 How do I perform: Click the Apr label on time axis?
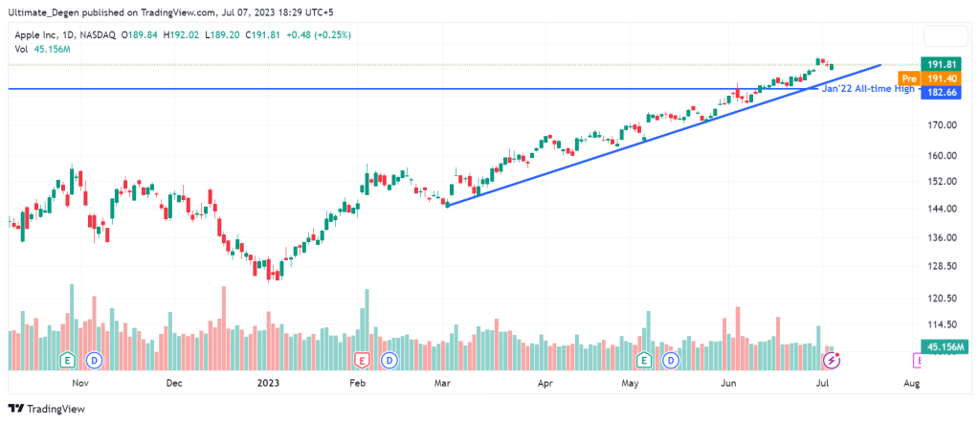click(x=546, y=383)
